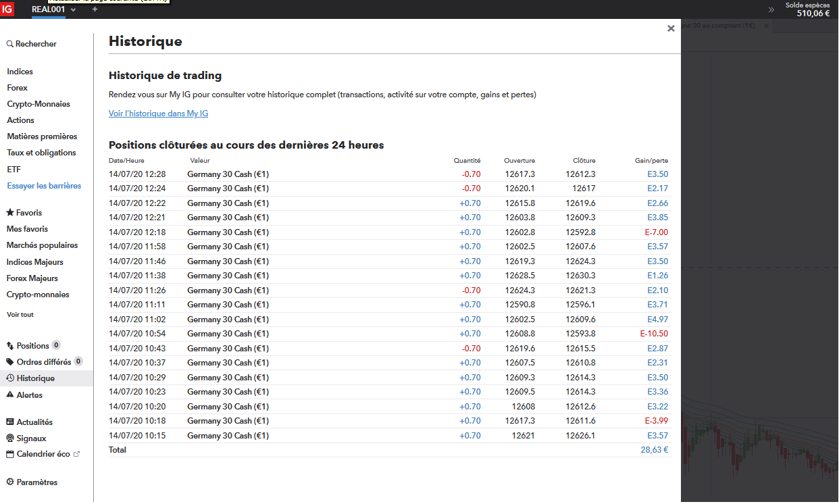Screen dimensions: 839x504
Task: Click the Alertes warning triangle icon
Action: pyautogui.click(x=10, y=395)
